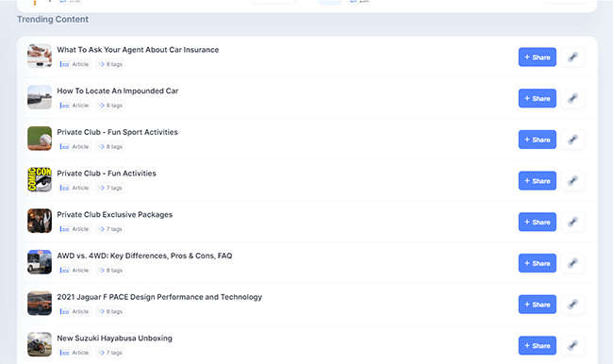Image resolution: width=613 pixels, height=364 pixels.
Task: Copy link for New Suzuki Hayabusa Unboxing
Action: tap(572, 345)
